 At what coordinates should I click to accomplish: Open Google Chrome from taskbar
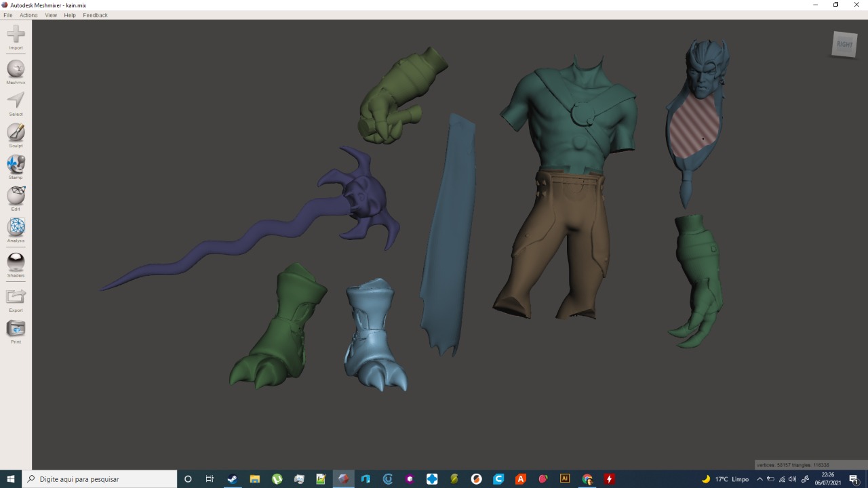point(587,479)
